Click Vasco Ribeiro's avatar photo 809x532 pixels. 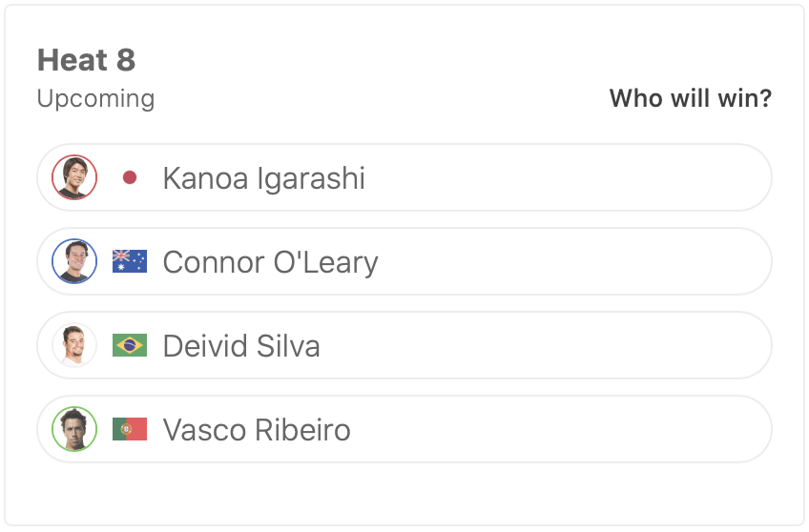tap(74, 429)
